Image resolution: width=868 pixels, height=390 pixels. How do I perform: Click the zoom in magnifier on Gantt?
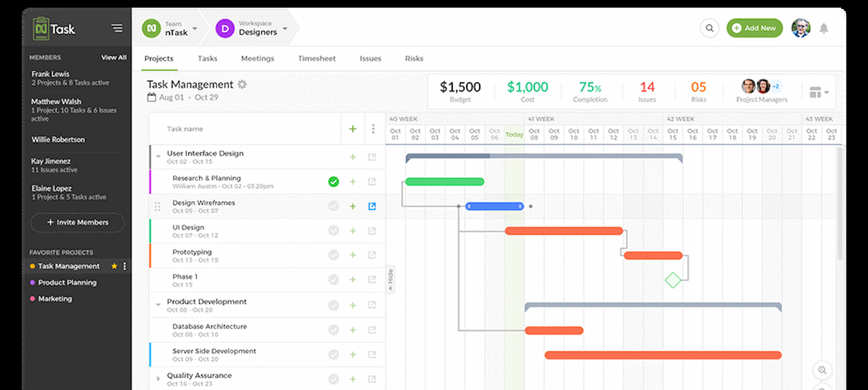(822, 371)
